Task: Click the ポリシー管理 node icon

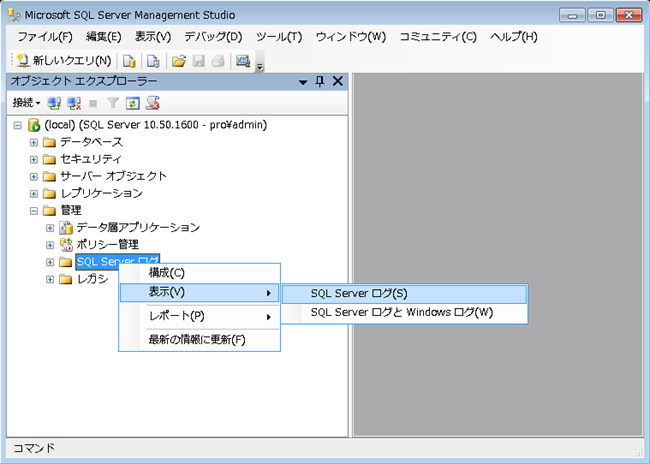Action: pyautogui.click(x=65, y=245)
